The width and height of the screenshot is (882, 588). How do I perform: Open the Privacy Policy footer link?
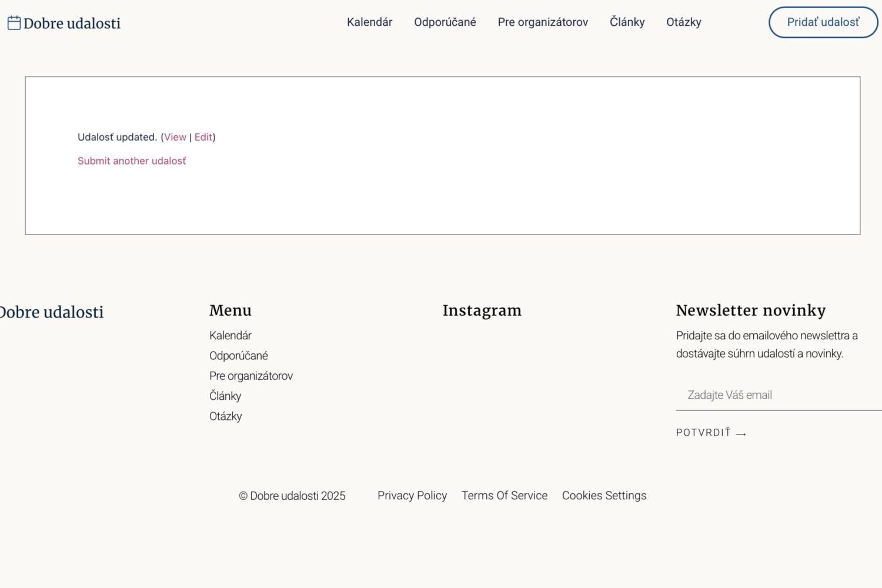[x=412, y=496]
